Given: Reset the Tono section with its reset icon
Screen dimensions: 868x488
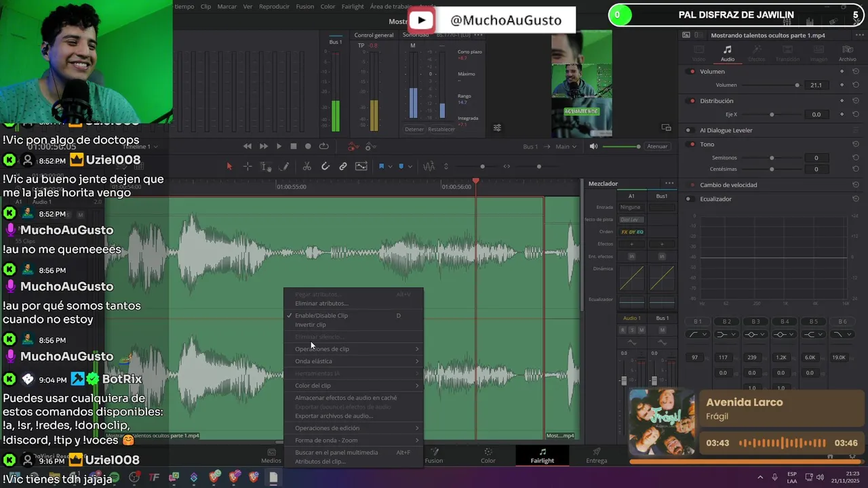Looking at the screenshot, I should tap(856, 144).
